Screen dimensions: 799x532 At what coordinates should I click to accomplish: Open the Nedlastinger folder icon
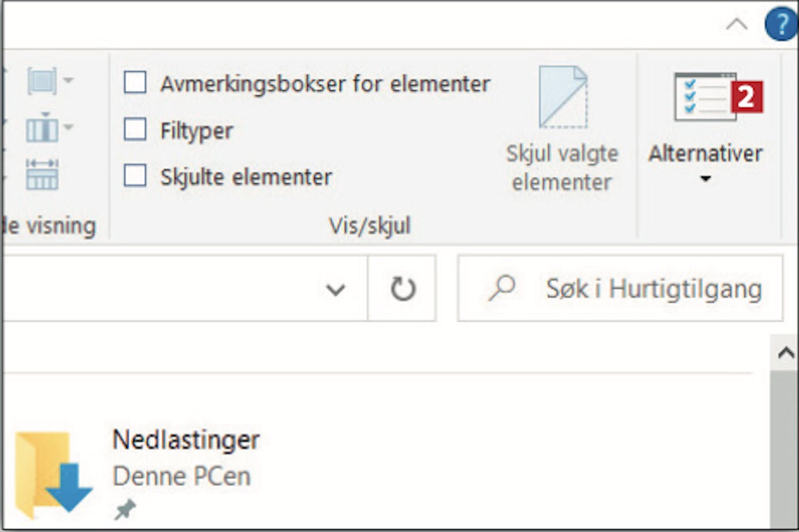click(x=52, y=473)
